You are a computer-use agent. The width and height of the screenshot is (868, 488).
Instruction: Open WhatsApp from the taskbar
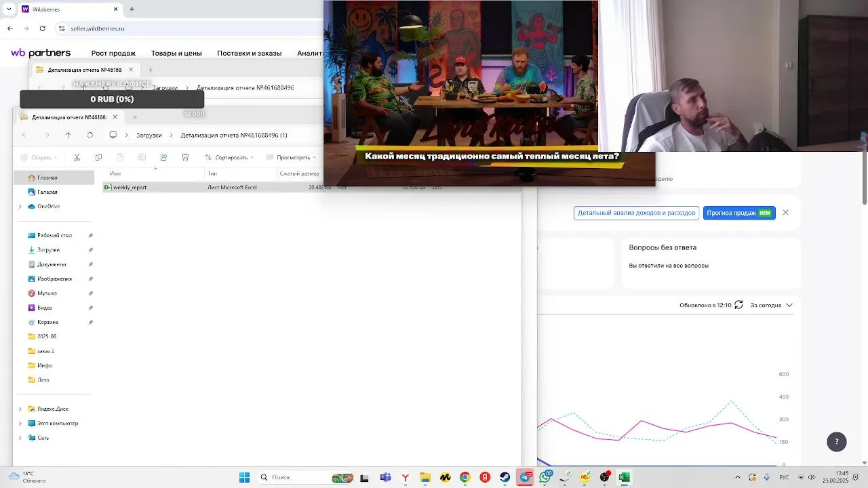point(545,477)
